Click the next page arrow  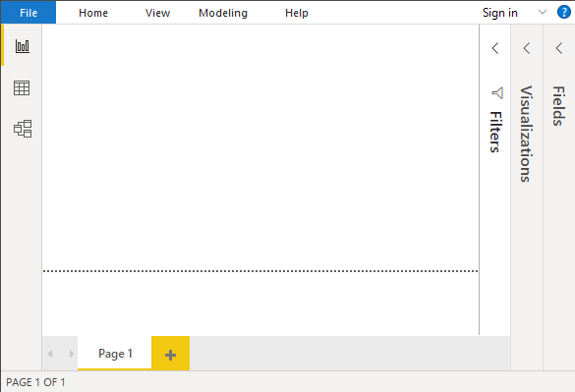[x=72, y=354]
